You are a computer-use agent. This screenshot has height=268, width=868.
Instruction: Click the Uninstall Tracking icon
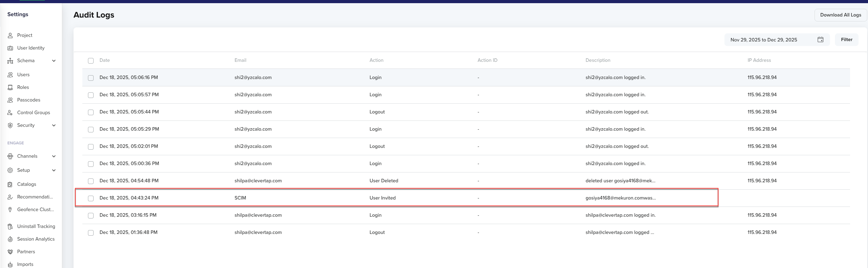(10, 227)
